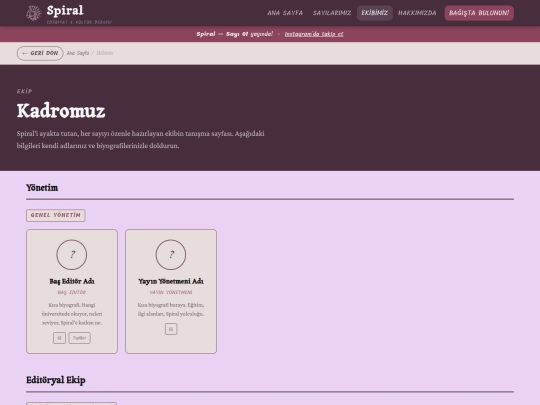Click the Spiral logo icon
Screen dimensions: 540x405
click(x=34, y=13)
